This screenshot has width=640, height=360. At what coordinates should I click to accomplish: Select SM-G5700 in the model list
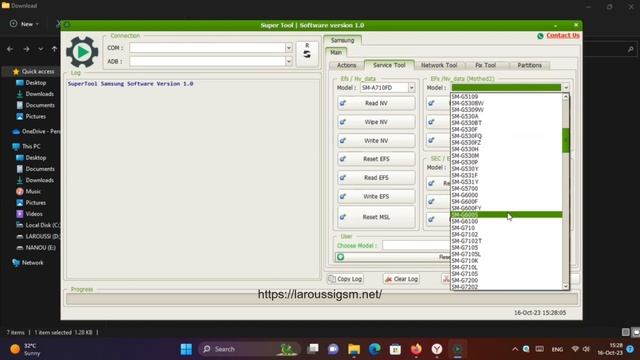pyautogui.click(x=507, y=189)
